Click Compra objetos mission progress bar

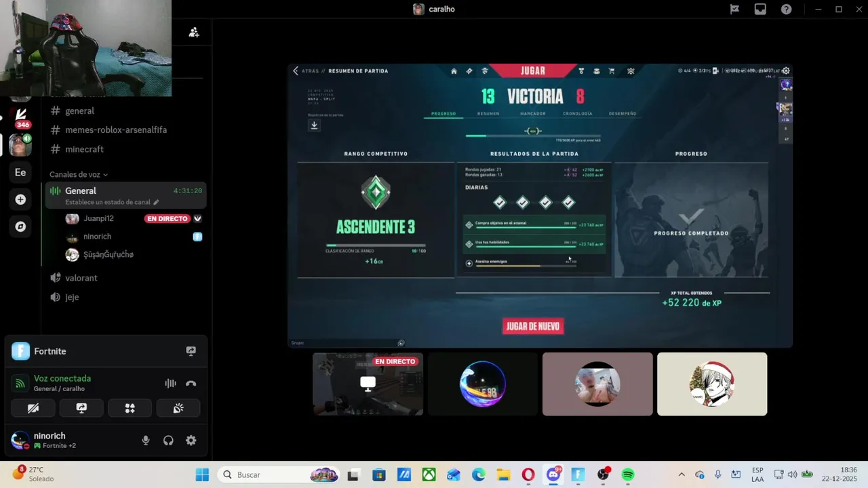[526, 228]
